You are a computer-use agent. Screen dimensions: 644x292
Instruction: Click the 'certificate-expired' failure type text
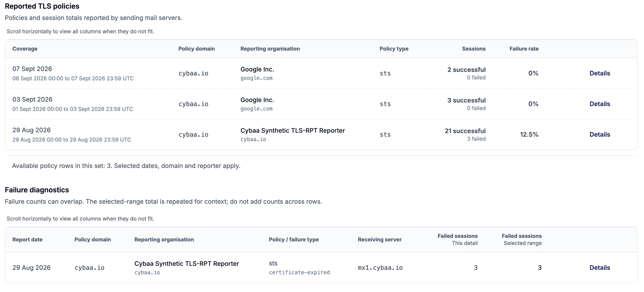click(299, 272)
